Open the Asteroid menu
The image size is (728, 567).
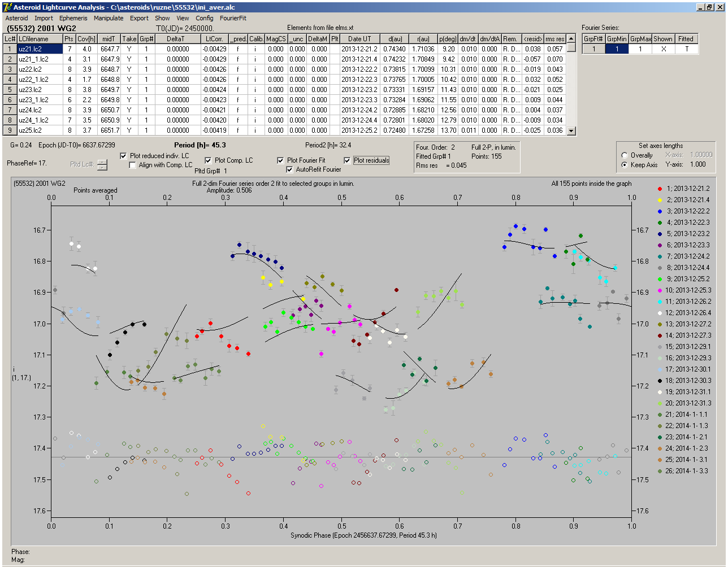[16, 18]
